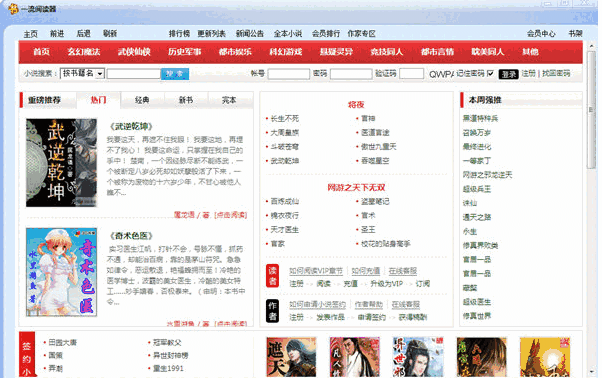Open 校花的贴身高手 link
The height and width of the screenshot is (378, 602).
(x=385, y=244)
